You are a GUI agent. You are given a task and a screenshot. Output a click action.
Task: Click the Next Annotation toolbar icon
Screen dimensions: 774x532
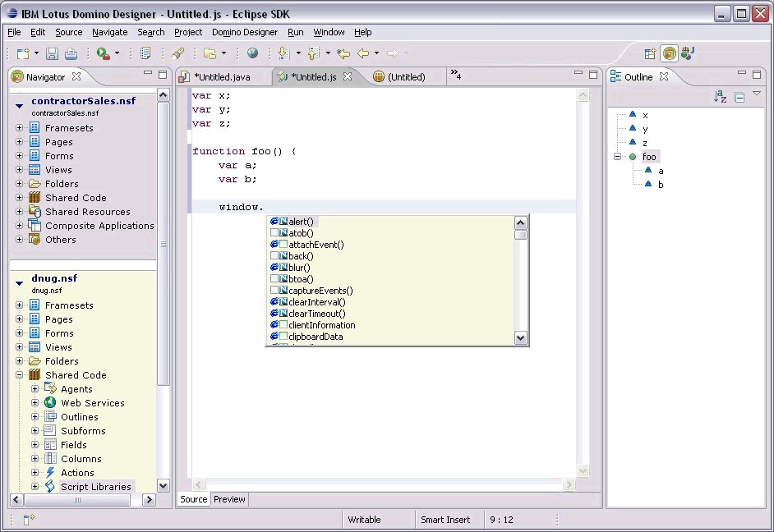click(283, 53)
